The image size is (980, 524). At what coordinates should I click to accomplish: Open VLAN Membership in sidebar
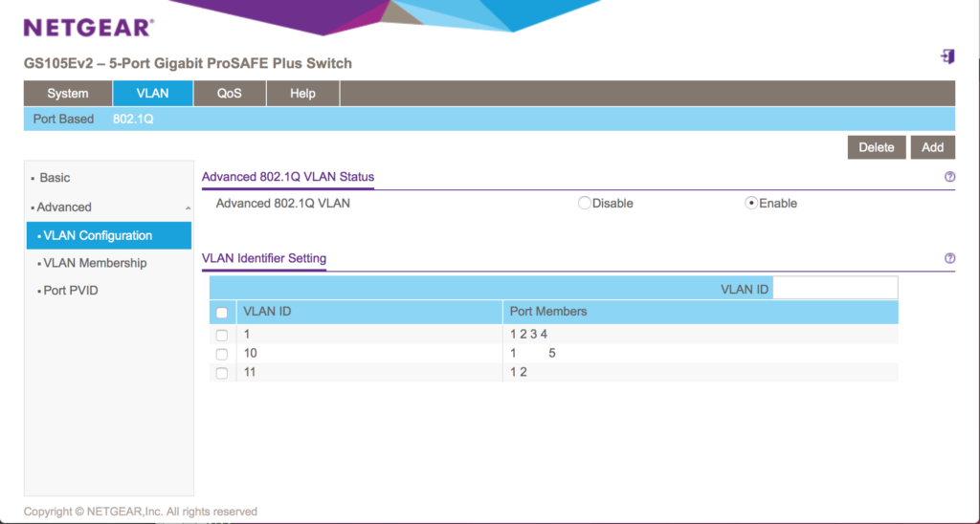(x=95, y=263)
